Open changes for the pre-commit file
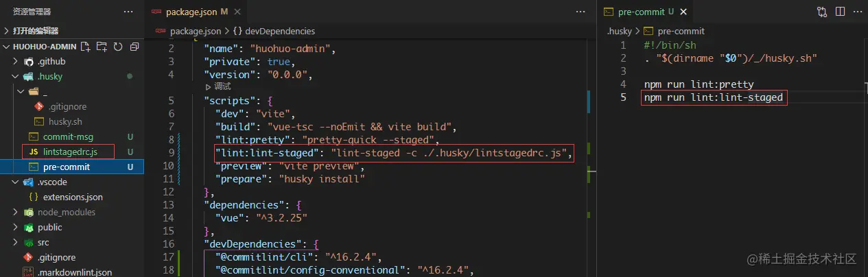Screen dimensions: 868x277 [822, 12]
